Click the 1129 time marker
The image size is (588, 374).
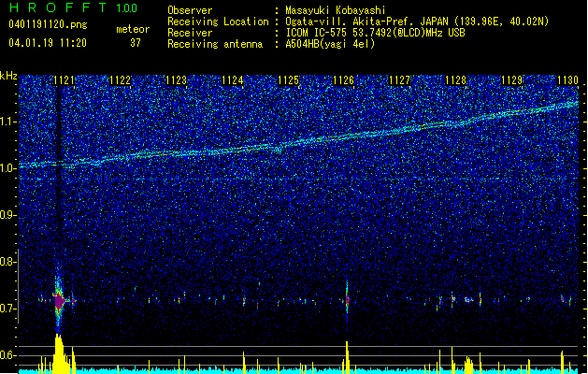coord(512,80)
